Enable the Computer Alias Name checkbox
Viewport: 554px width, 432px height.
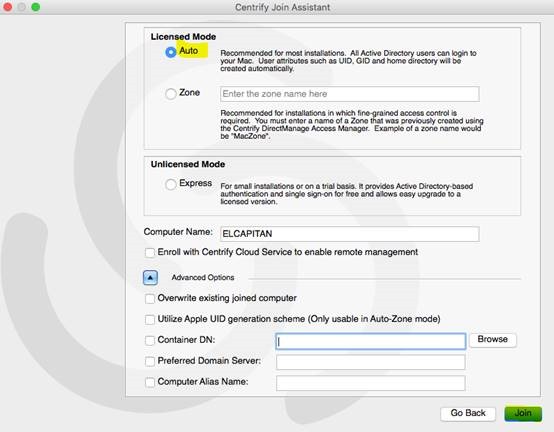coord(150,382)
